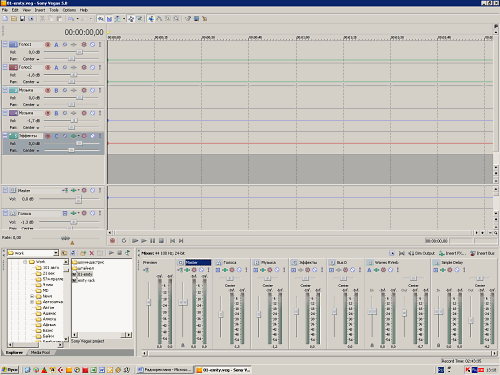
Task: Click the transport record button
Action: 113,241
